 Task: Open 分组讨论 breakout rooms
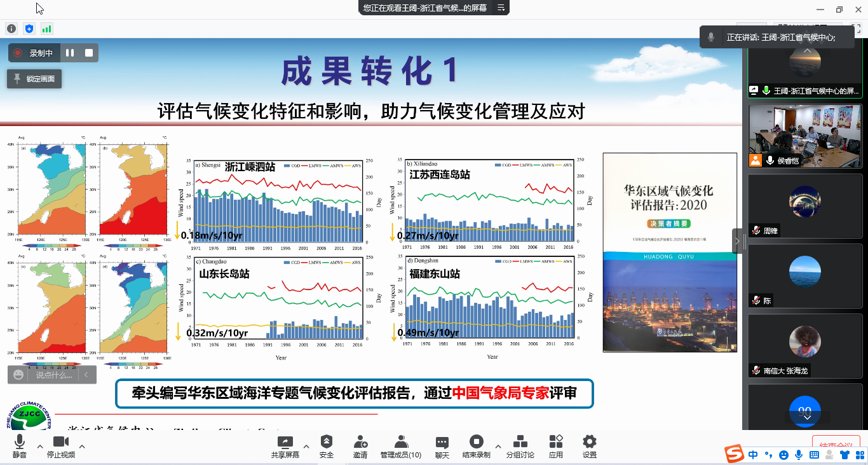coord(520,447)
